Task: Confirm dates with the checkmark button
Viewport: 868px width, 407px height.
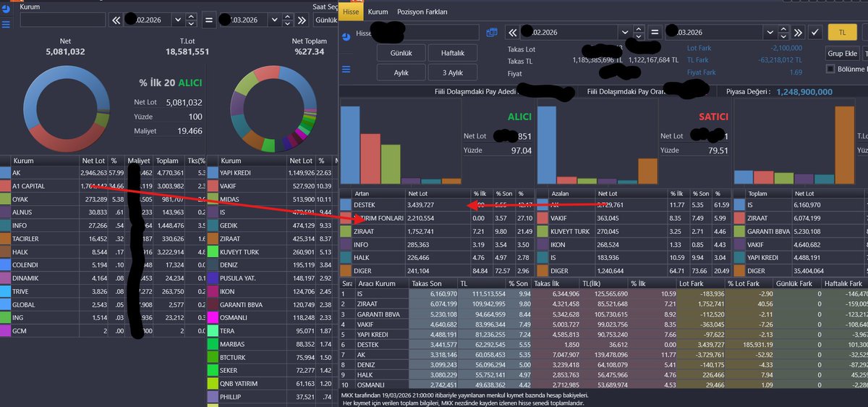Action: coord(815,33)
